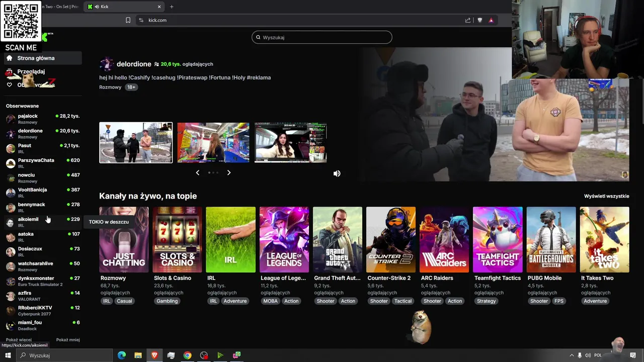Image resolution: width=644 pixels, height=362 pixels.
Task: Open bennymack channel in sidebar
Action: [43, 207]
